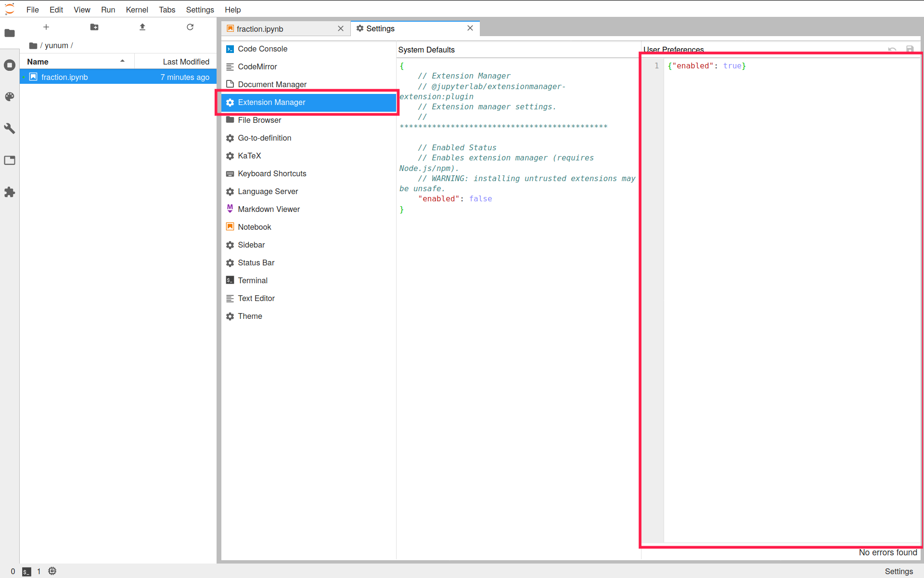Open the Open Tabs sidebar panel
This screenshot has height=578, width=924.
pos(10,160)
